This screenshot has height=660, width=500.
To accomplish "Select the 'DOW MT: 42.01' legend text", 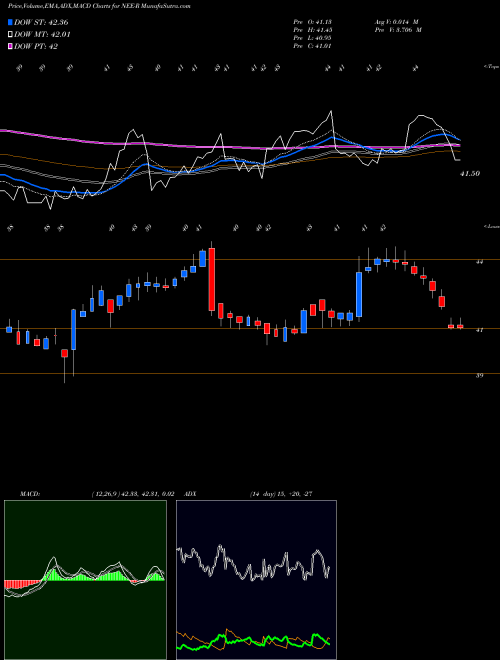I will point(42,35).
